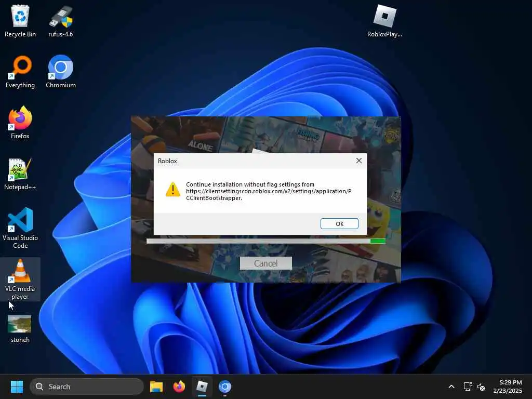Select the Notepad++ desktop shortcut
Viewport: 532px width, 399px height.
pyautogui.click(x=20, y=174)
